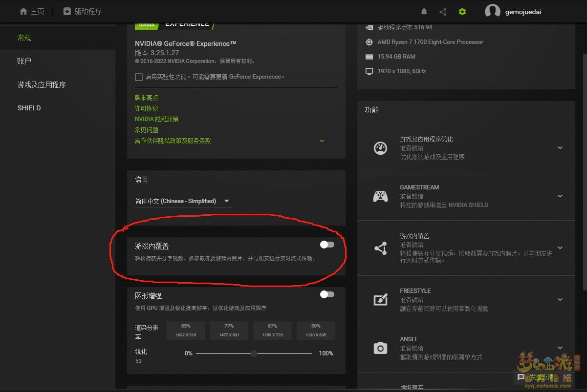This screenshot has height=392, width=587.
Task: Open the notifications bell
Action: (x=424, y=12)
